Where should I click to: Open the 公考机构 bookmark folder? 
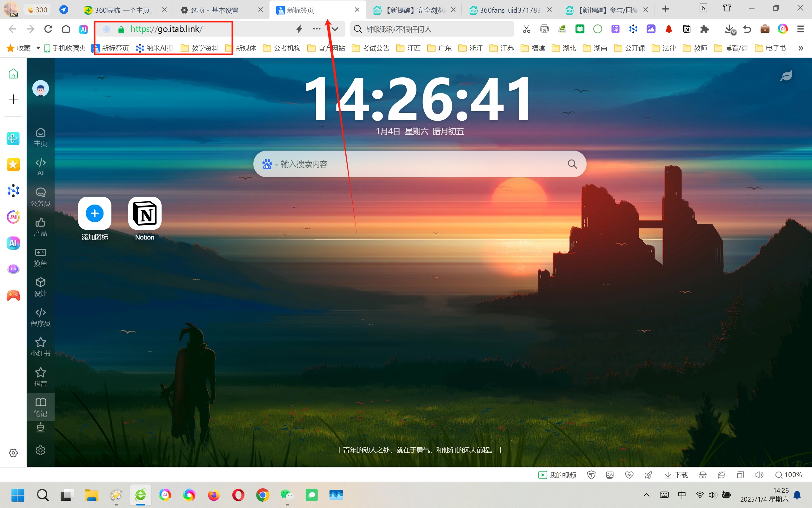(x=282, y=48)
